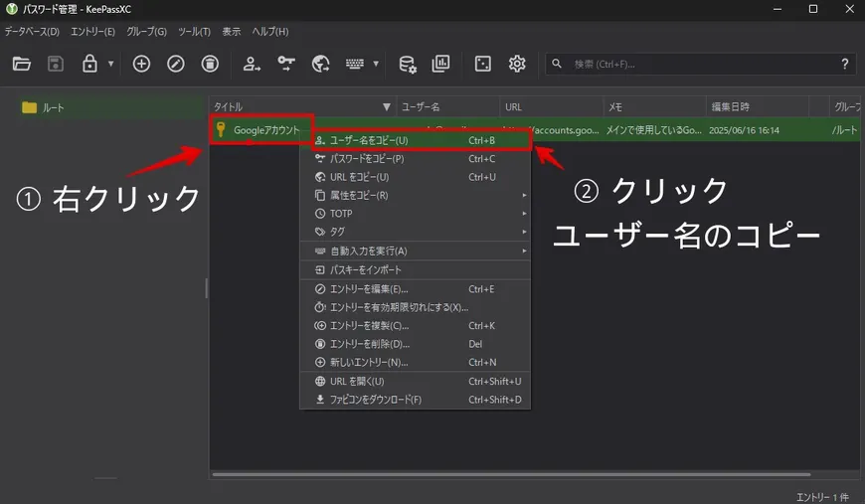
Task: Open the ヘルプ(H) menu
Action: tap(270, 32)
